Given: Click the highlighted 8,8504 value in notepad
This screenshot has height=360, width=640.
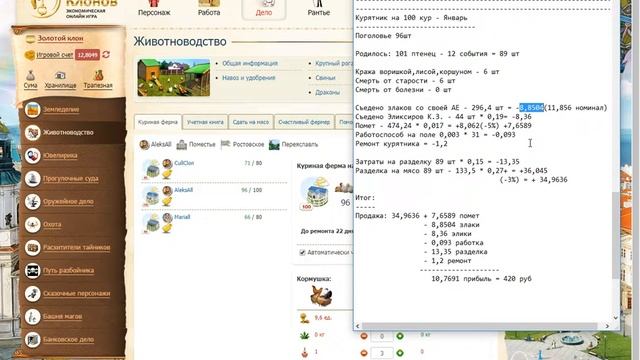Looking at the screenshot, I should (x=531, y=108).
